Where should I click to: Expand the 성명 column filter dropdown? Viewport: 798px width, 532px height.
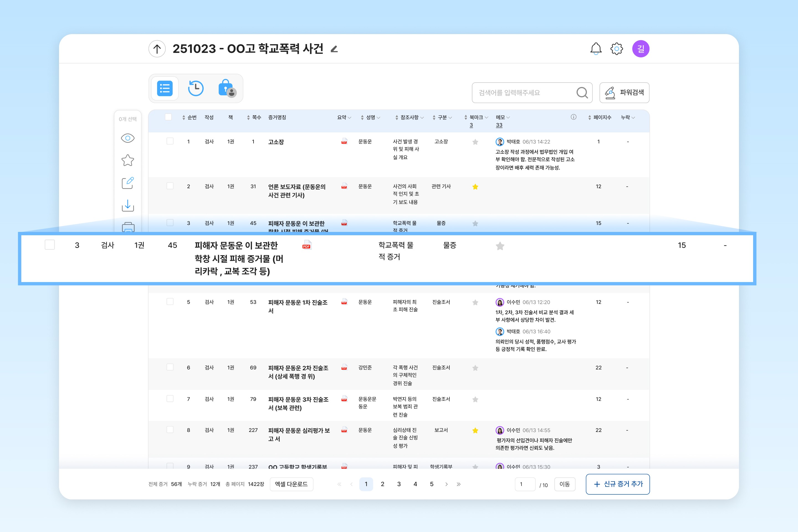(378, 118)
